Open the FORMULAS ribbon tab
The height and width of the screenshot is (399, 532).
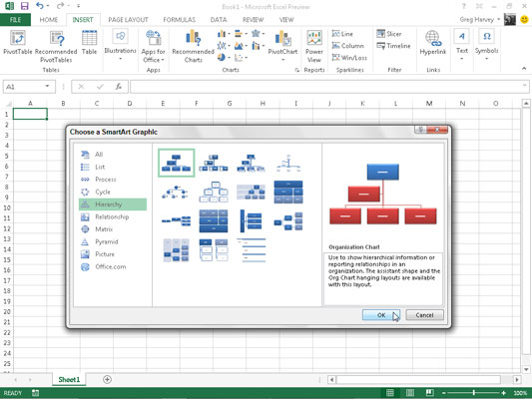pos(179,20)
